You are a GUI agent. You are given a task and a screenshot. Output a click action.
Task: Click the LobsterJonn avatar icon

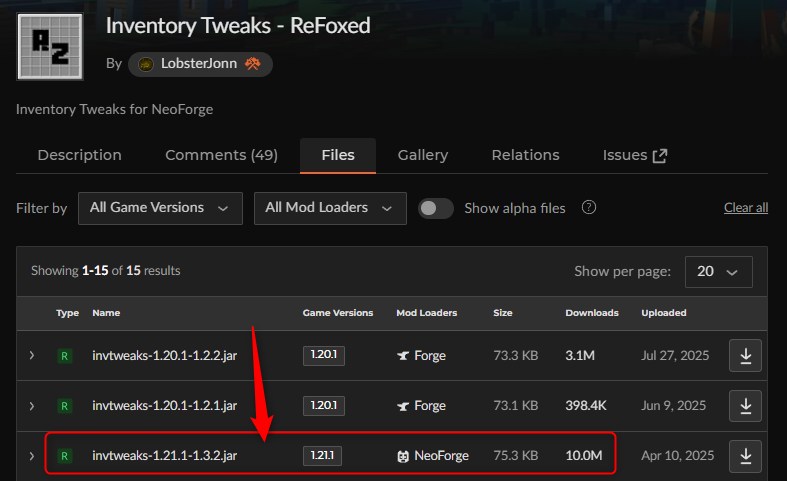tap(146, 64)
